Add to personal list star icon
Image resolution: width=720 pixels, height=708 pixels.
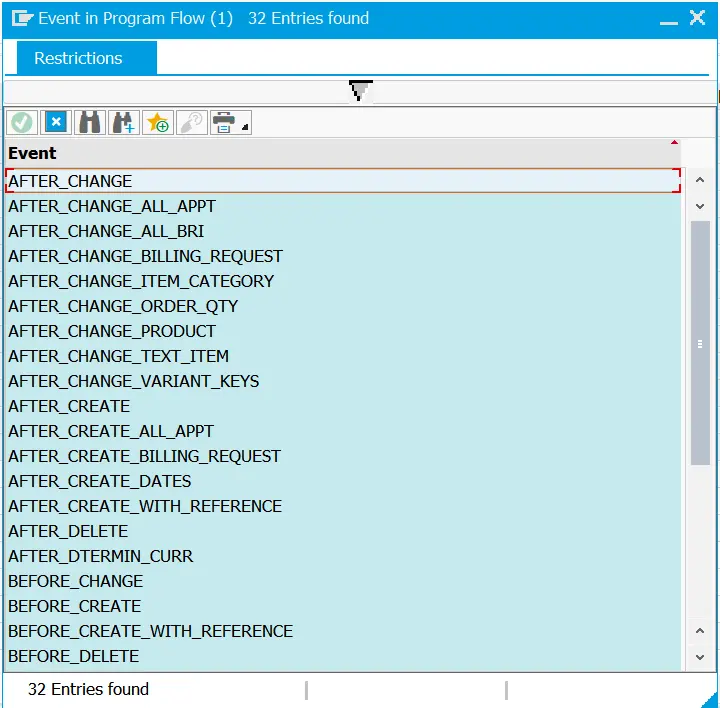point(158,123)
